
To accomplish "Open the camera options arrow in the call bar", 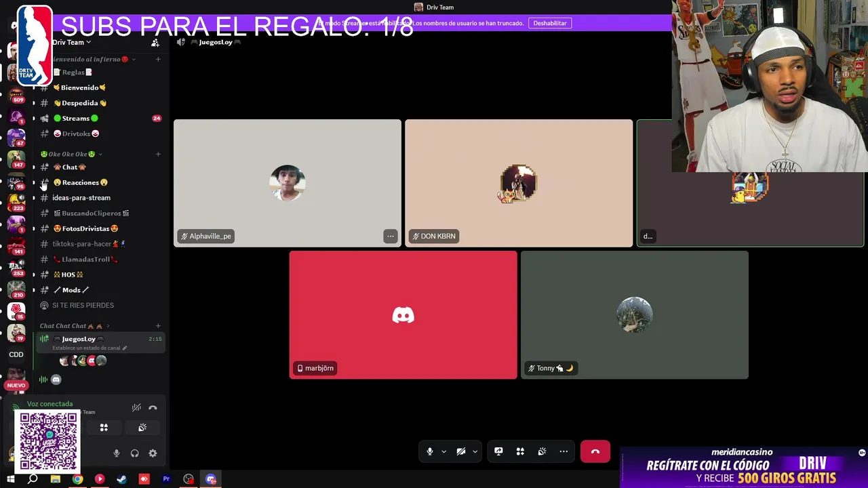I will coord(475,451).
